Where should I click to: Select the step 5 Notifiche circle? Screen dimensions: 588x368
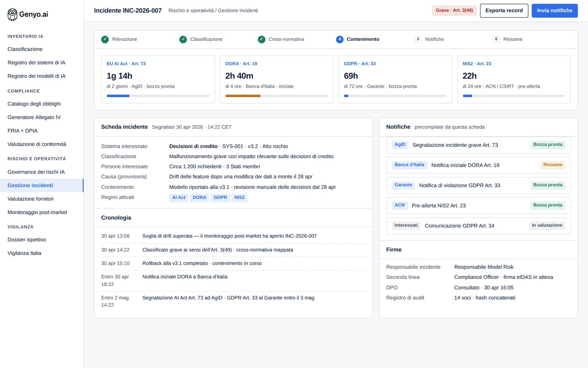pos(418,40)
